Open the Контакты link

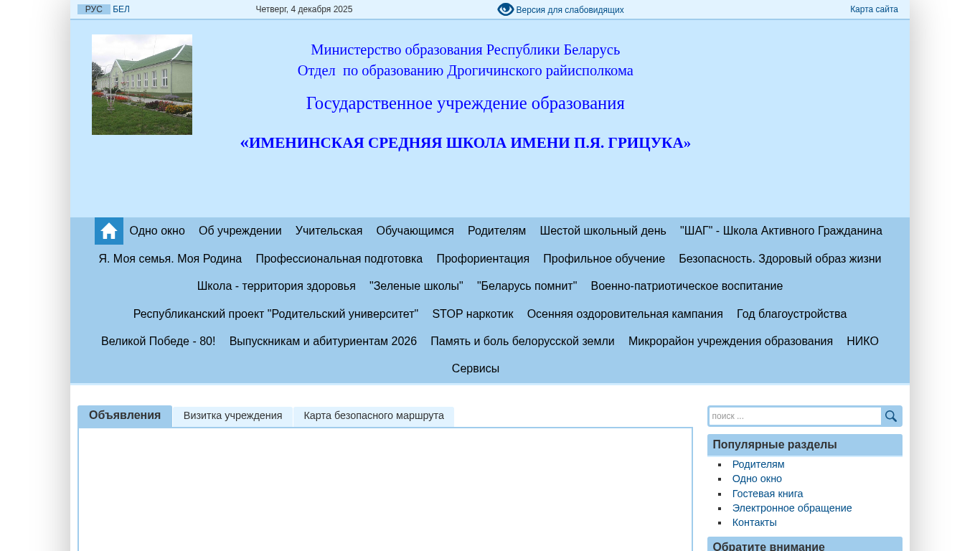755,522
